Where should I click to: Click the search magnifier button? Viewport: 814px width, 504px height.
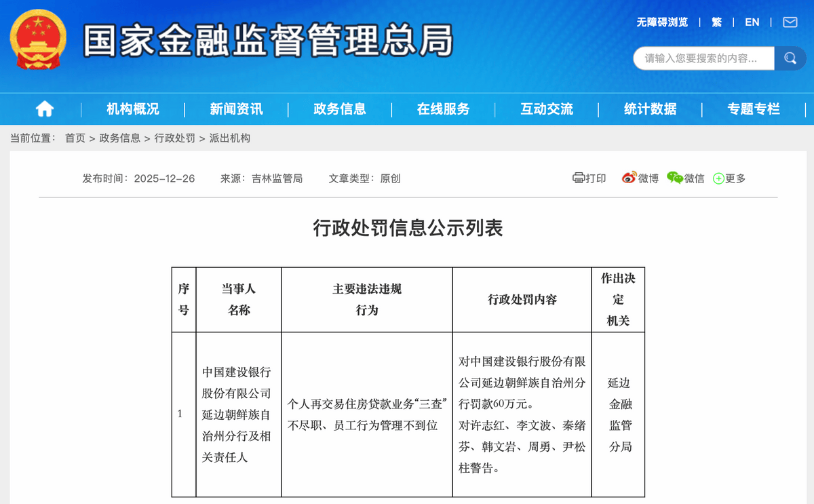[790, 58]
